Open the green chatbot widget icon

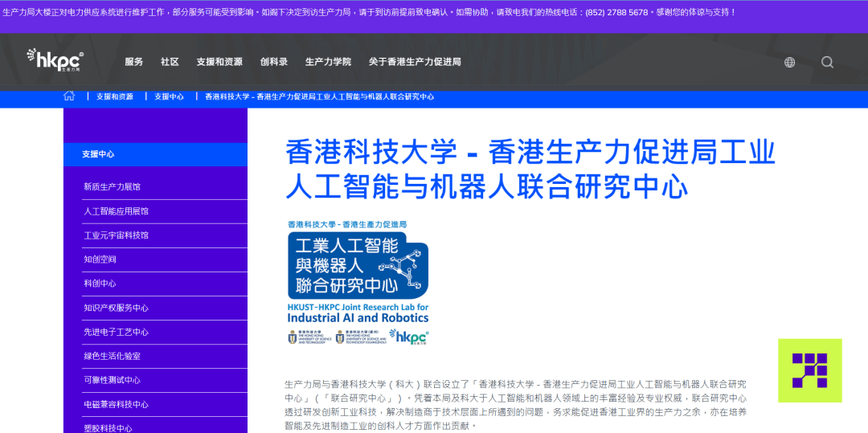point(810,370)
